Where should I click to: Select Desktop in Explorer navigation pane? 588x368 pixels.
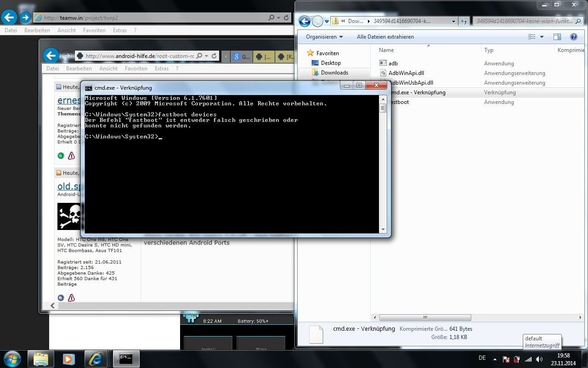331,63
